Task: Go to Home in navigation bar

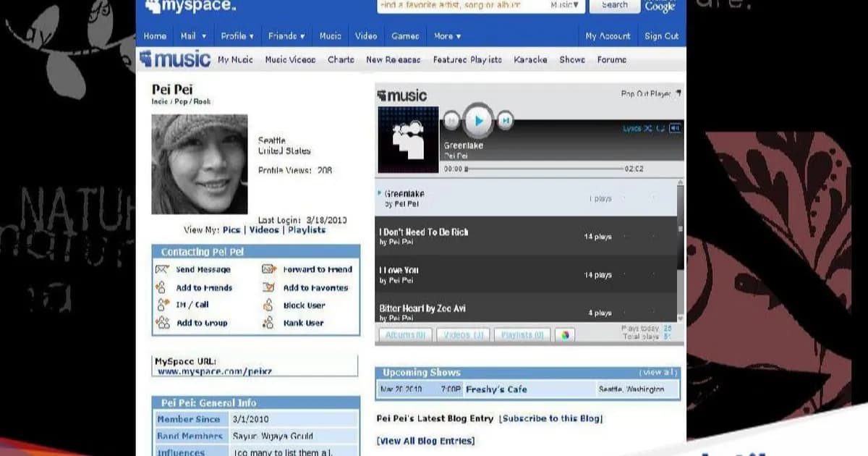Action: (155, 35)
